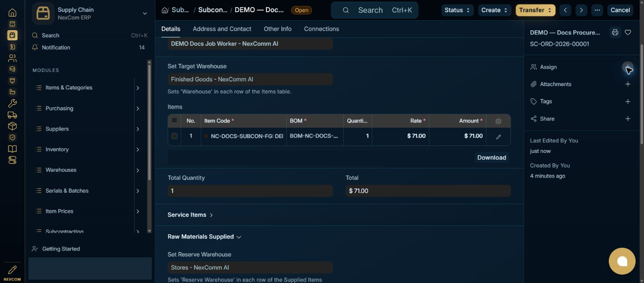
Task: Expand the Purchasing module
Action: 138,108
